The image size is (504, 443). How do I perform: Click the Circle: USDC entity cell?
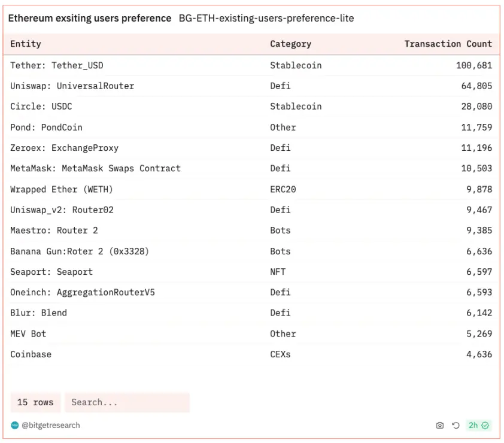(x=41, y=107)
